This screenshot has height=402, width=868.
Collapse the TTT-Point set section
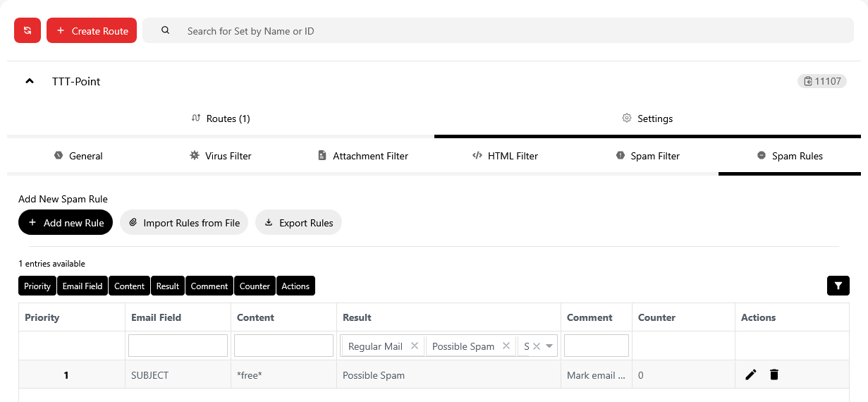click(30, 81)
